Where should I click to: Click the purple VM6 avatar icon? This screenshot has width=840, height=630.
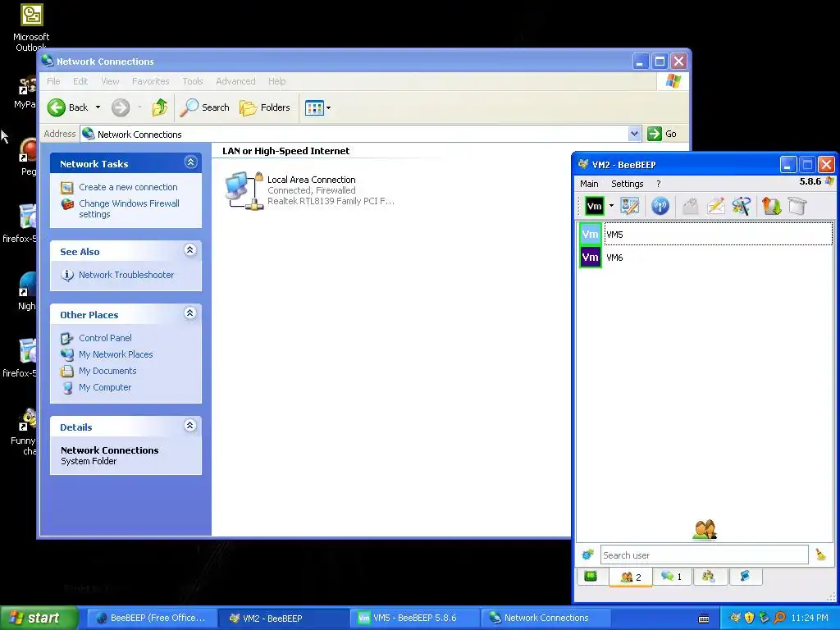point(591,257)
